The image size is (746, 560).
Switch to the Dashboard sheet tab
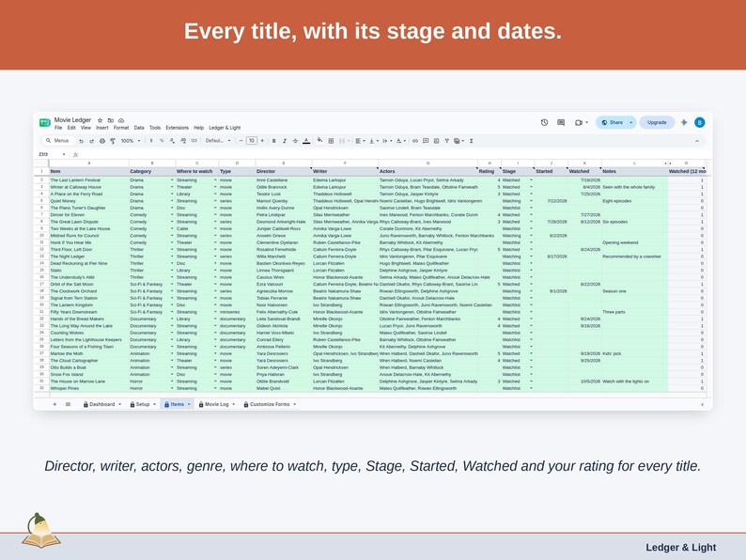click(101, 404)
